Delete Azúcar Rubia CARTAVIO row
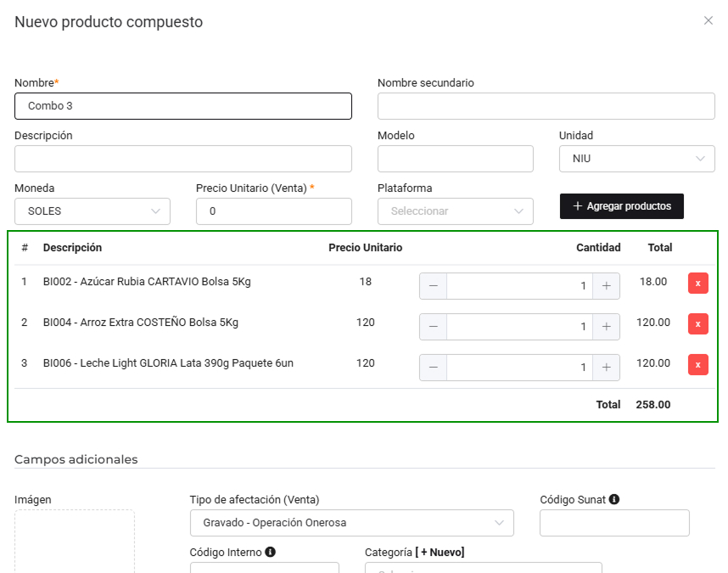 point(697,283)
